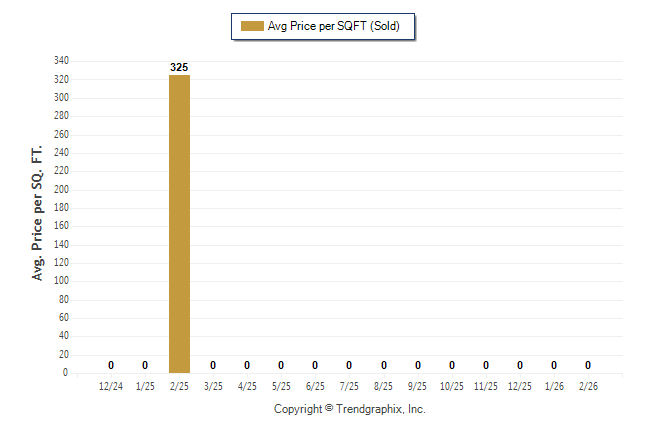
Task: Click the 12/24 x-axis label
Action: 111,387
